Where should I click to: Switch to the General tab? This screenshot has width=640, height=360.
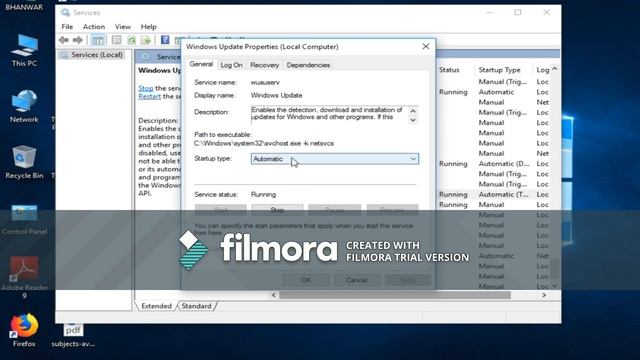tap(201, 64)
